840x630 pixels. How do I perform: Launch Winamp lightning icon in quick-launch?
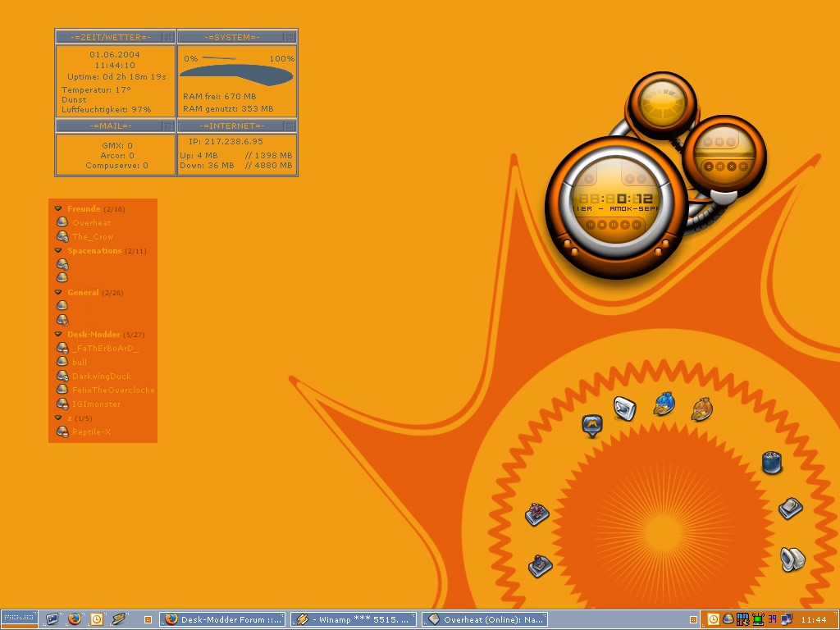tap(118, 619)
